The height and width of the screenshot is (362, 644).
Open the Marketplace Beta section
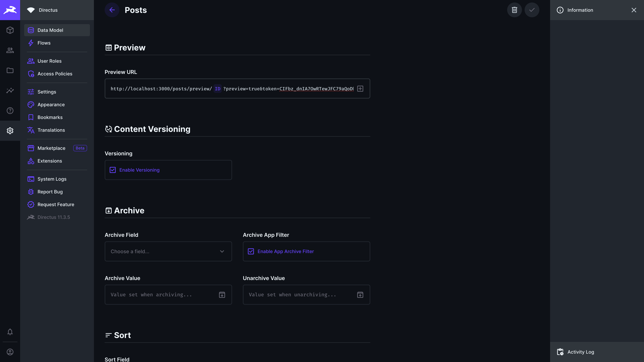tap(51, 148)
